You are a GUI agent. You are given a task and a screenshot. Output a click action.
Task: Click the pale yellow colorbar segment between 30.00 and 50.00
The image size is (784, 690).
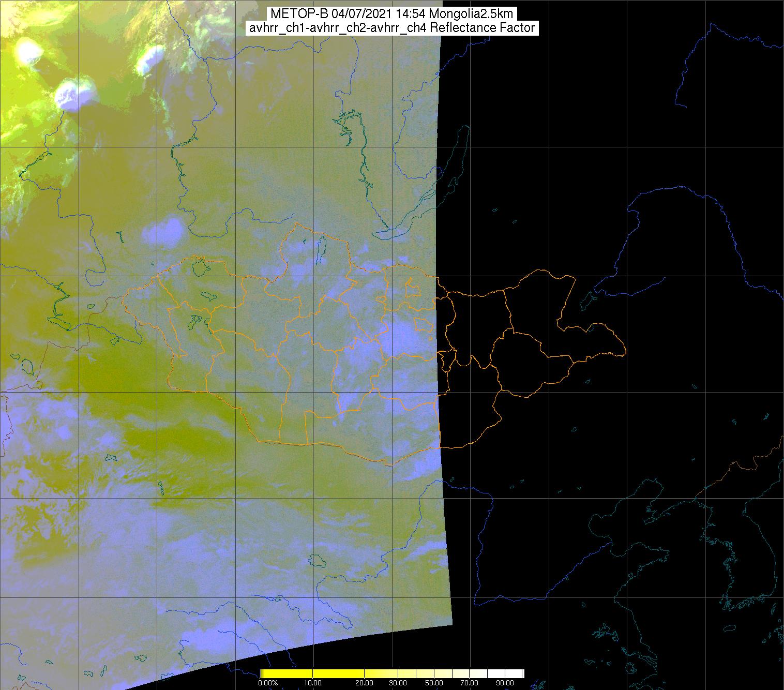coord(416,673)
